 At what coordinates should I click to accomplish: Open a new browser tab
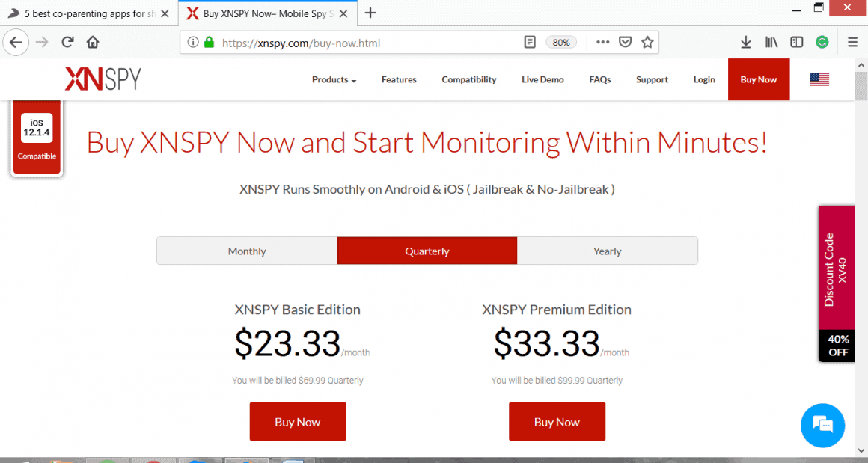[x=370, y=13]
